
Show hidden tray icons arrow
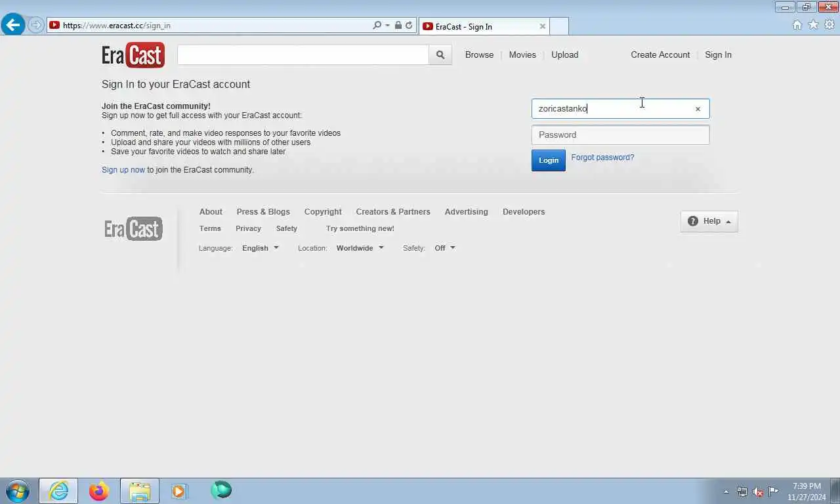click(x=726, y=492)
